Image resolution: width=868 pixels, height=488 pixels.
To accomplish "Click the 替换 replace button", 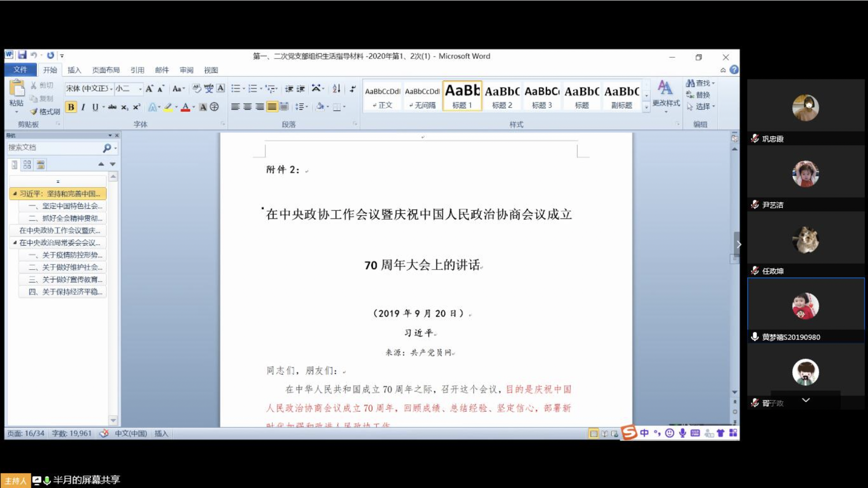I will click(x=698, y=95).
